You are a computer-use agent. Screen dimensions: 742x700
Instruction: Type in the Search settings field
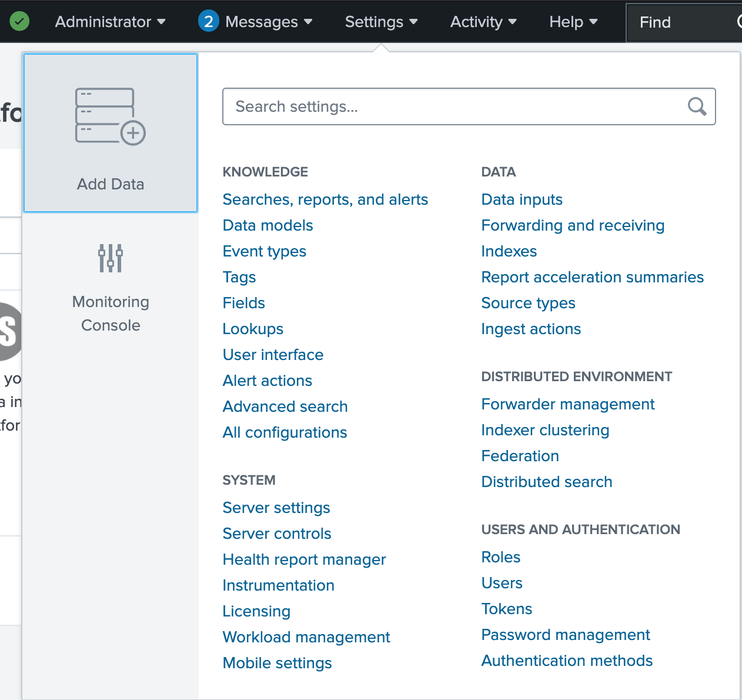[x=453, y=106]
